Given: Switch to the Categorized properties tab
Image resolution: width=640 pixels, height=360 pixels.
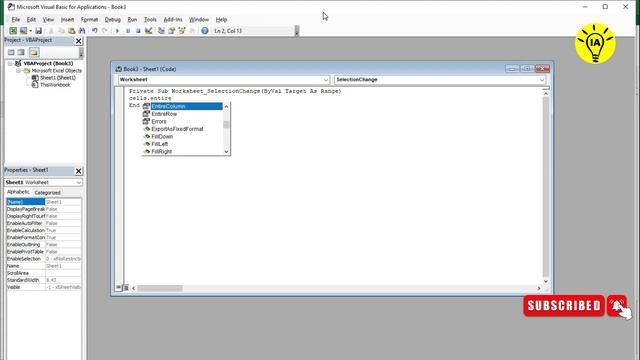Looking at the screenshot, I should tap(47, 193).
